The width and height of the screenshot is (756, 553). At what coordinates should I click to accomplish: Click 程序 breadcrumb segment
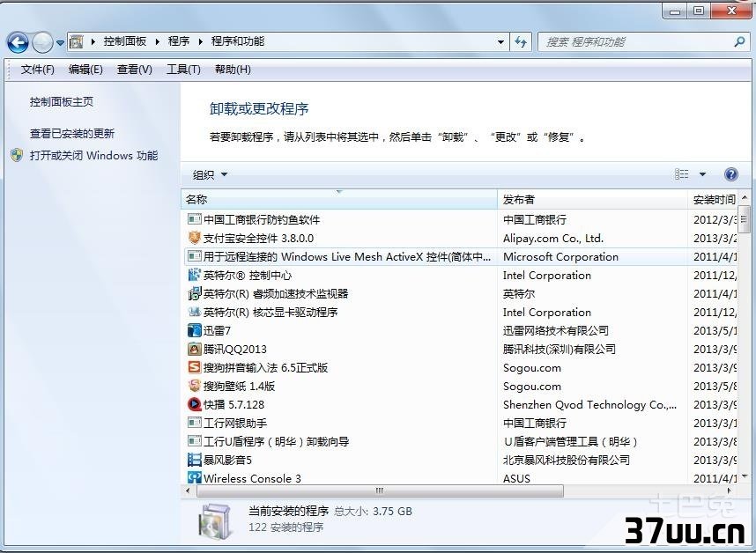pyautogui.click(x=178, y=41)
